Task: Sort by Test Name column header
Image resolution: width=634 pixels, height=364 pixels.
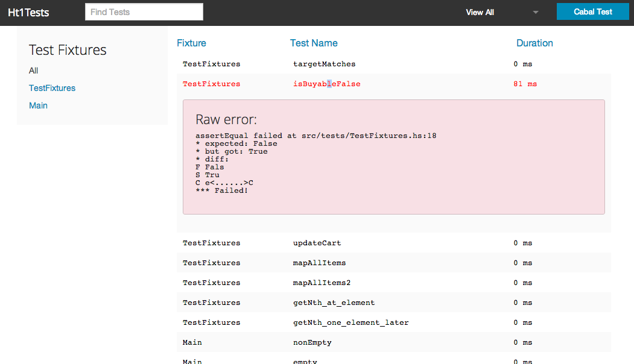Action: click(314, 43)
